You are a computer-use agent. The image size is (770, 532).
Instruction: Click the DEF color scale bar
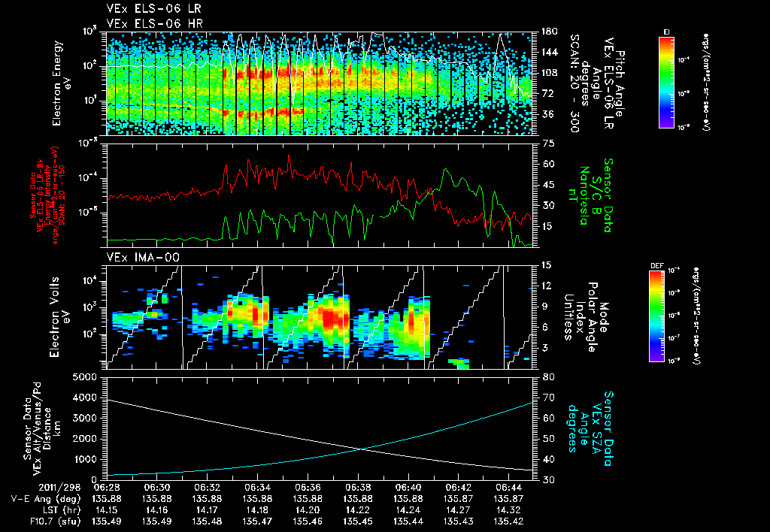tap(656, 316)
